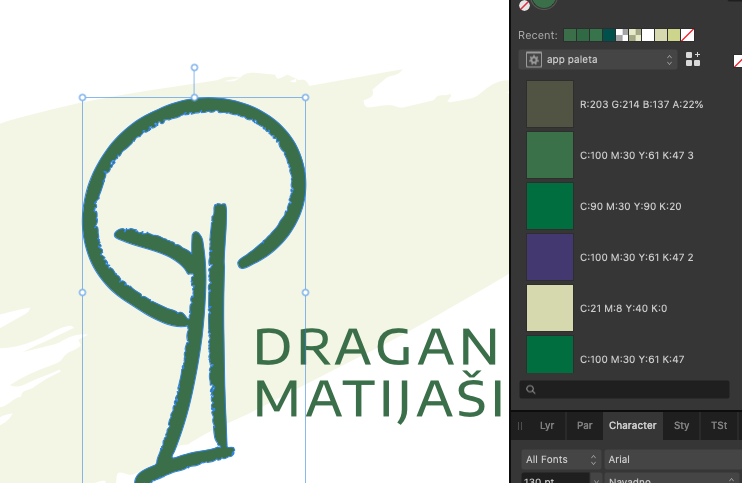Select the green fill color circle
The width and height of the screenshot is (742, 483).
point(544,2)
